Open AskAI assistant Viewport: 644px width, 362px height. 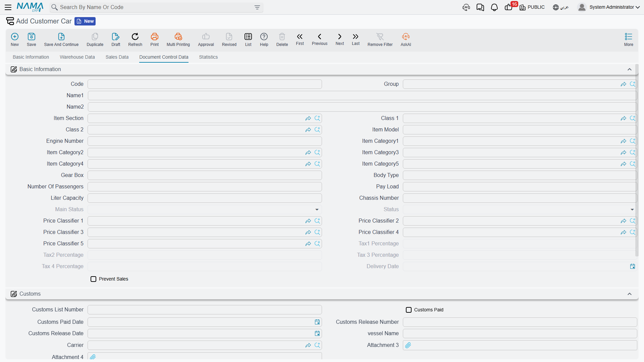[406, 40]
